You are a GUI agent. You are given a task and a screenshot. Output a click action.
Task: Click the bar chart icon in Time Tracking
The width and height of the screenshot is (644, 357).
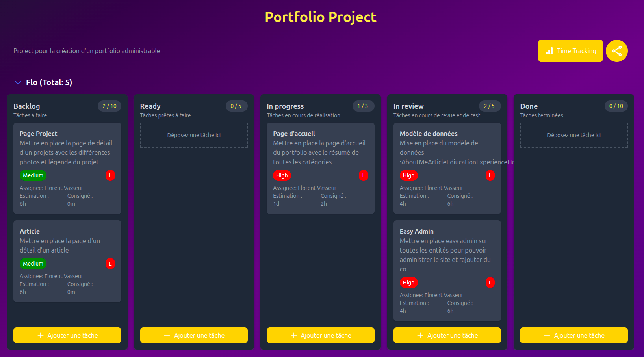point(549,51)
